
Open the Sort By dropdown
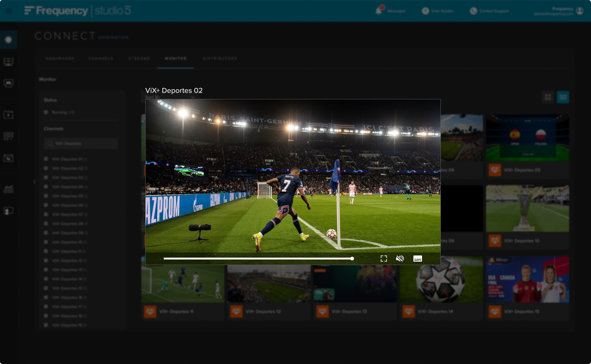(170, 97)
